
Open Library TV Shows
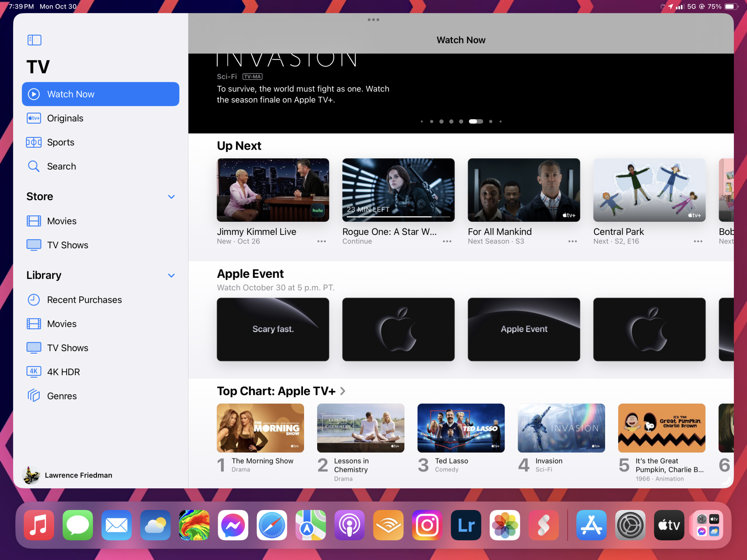click(67, 348)
